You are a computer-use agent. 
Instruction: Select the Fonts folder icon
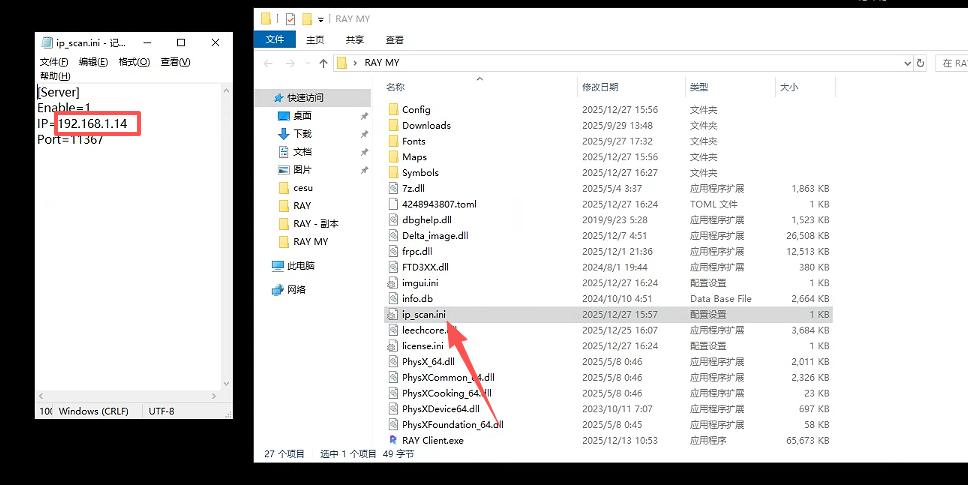click(393, 141)
